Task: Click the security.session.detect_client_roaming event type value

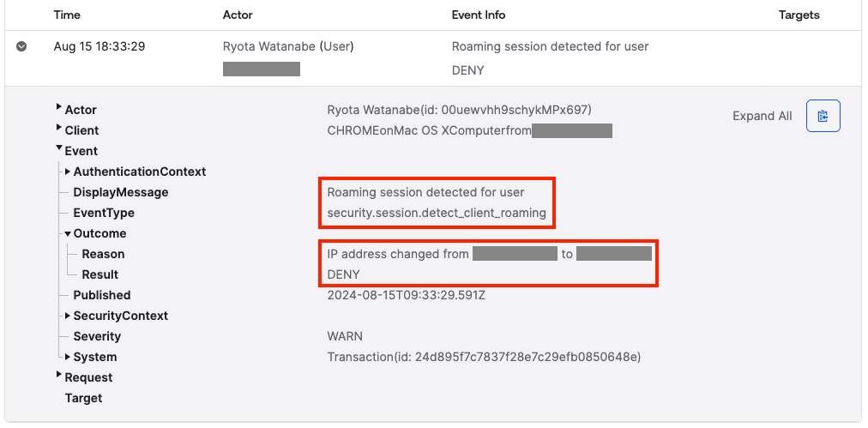Action: pyautogui.click(x=437, y=213)
